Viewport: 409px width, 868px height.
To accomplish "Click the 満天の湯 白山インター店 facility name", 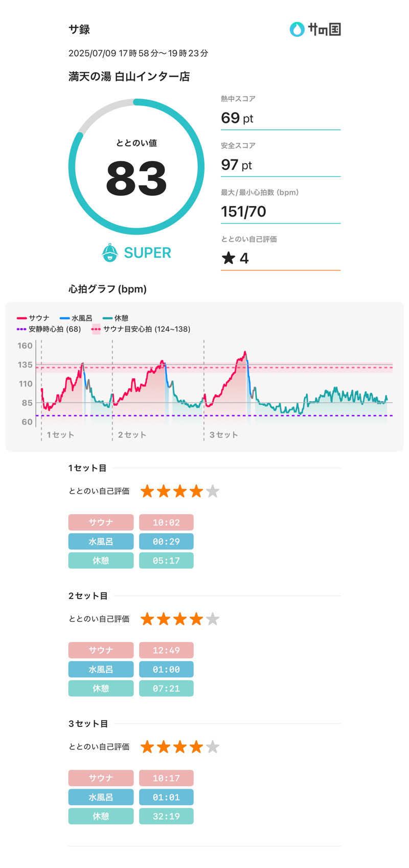I will click(129, 77).
